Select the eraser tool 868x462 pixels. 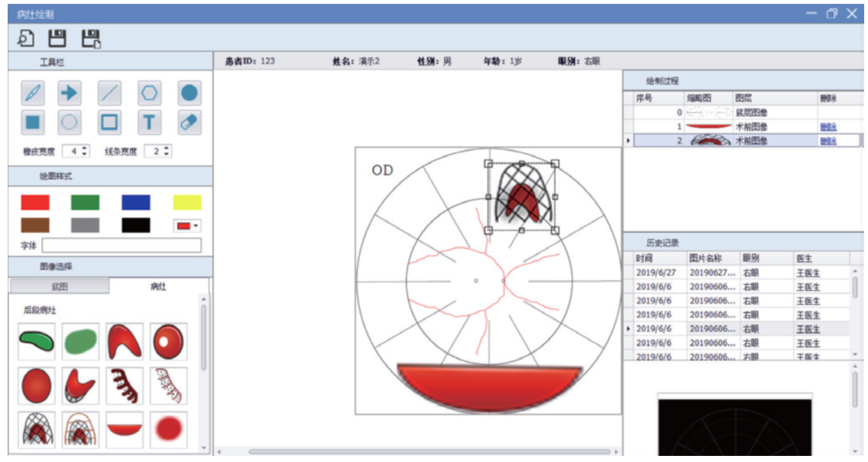(189, 122)
